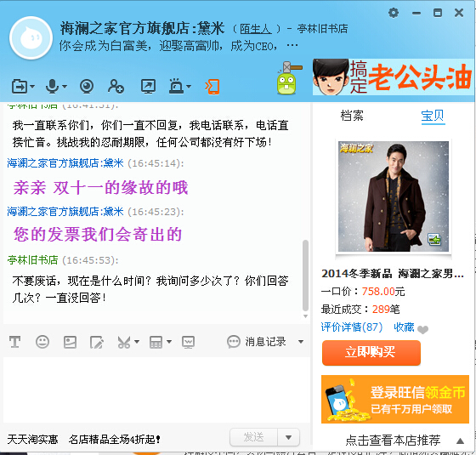Switch to the 档案 tab
This screenshot has width=476, height=455.
(352, 116)
